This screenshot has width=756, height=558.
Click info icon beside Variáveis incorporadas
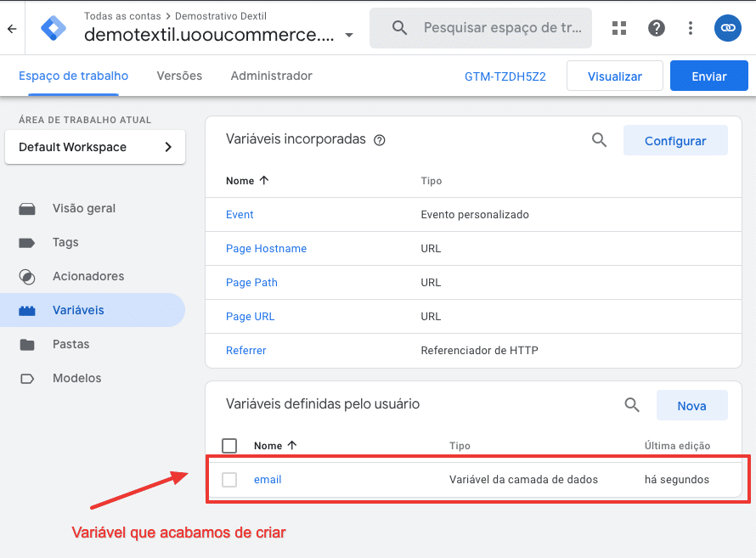380,140
